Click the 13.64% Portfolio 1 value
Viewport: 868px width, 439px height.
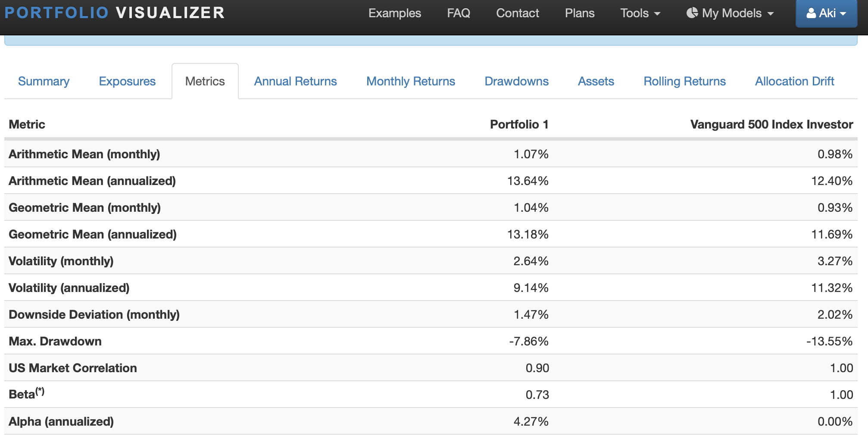528,181
